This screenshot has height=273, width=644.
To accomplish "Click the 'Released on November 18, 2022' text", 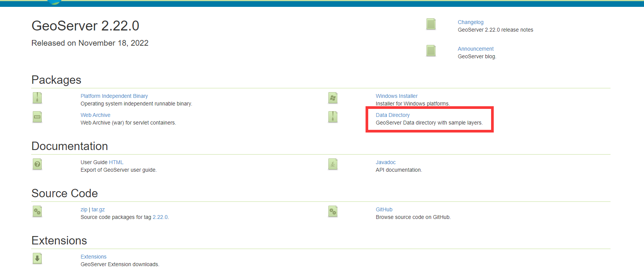I will pyautogui.click(x=90, y=43).
